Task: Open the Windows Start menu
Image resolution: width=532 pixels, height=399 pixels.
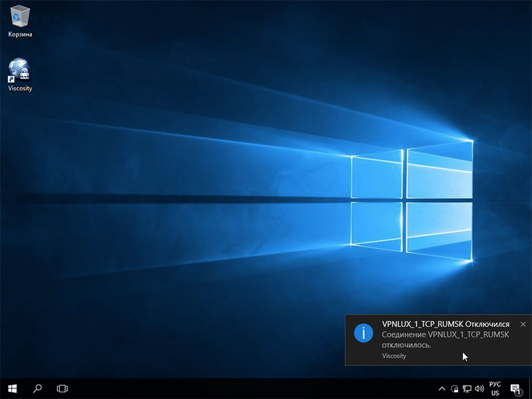Action: click(x=12, y=388)
